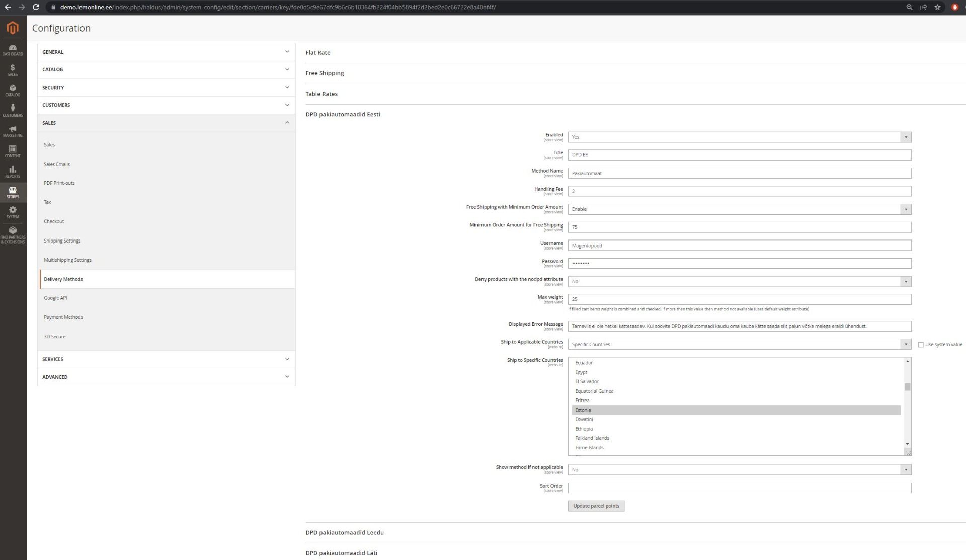Expand Free Shipping carrier group

(325, 73)
